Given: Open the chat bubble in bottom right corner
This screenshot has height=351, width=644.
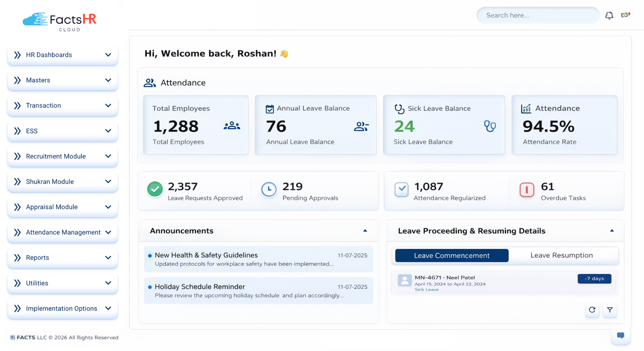Looking at the screenshot, I should click(621, 336).
